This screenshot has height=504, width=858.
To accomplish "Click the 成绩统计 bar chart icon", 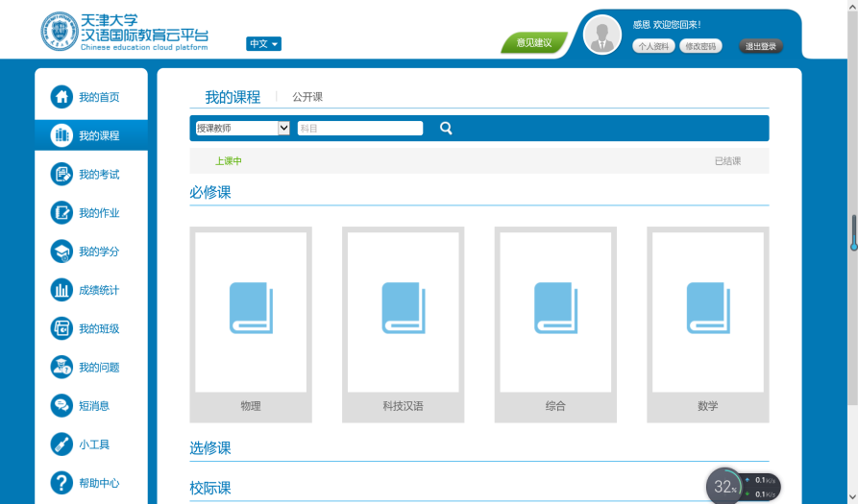I will (61, 290).
